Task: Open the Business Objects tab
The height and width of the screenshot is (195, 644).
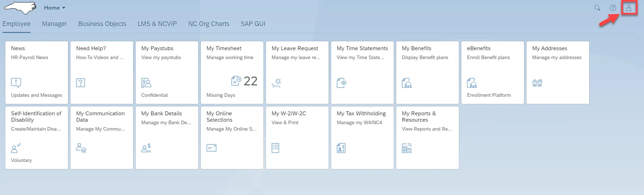Action: (x=102, y=24)
